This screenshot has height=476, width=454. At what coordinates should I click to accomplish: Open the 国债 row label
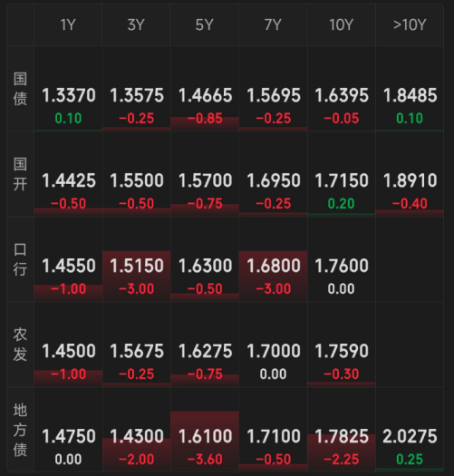[20, 89]
